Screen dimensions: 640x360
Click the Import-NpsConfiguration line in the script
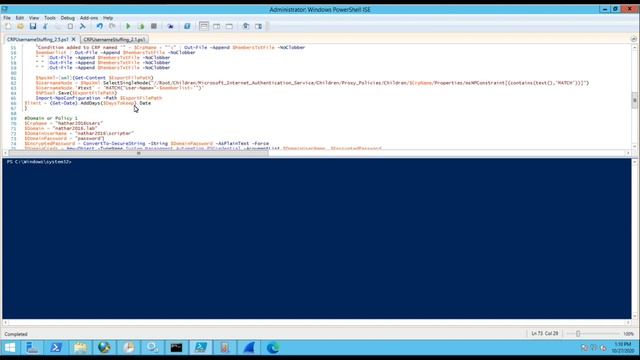click(x=99, y=98)
